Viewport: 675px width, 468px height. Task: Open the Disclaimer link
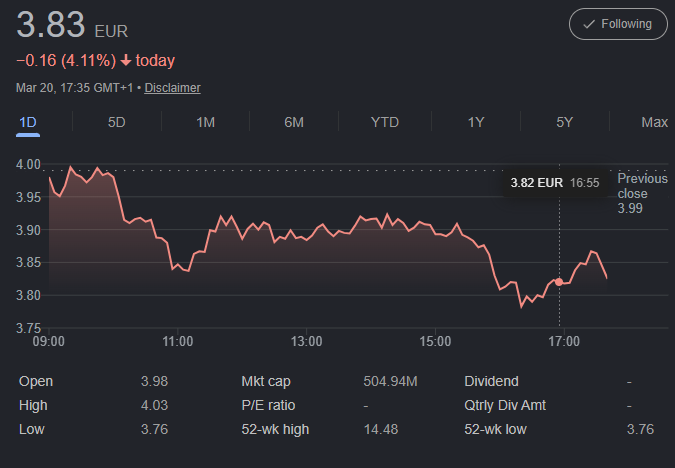click(172, 88)
